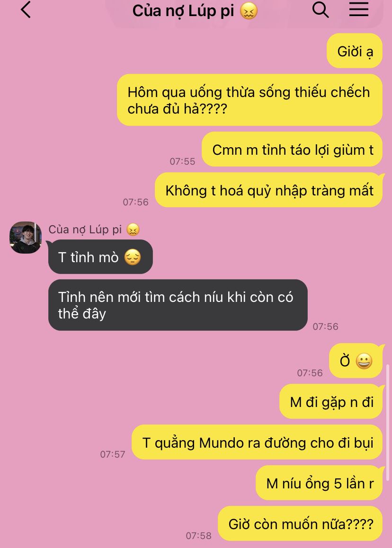Select "Không t hoá quỷ nhập tràng" bubble

click(x=268, y=190)
